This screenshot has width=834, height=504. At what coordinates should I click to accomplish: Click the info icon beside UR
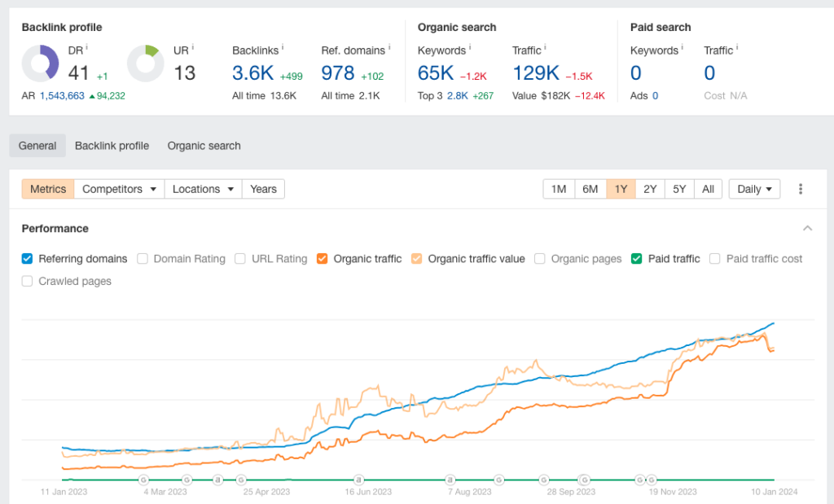tap(193, 49)
